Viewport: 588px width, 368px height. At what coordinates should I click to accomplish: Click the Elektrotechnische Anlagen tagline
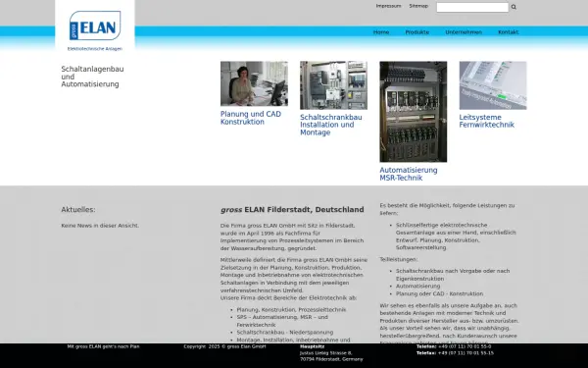click(95, 49)
